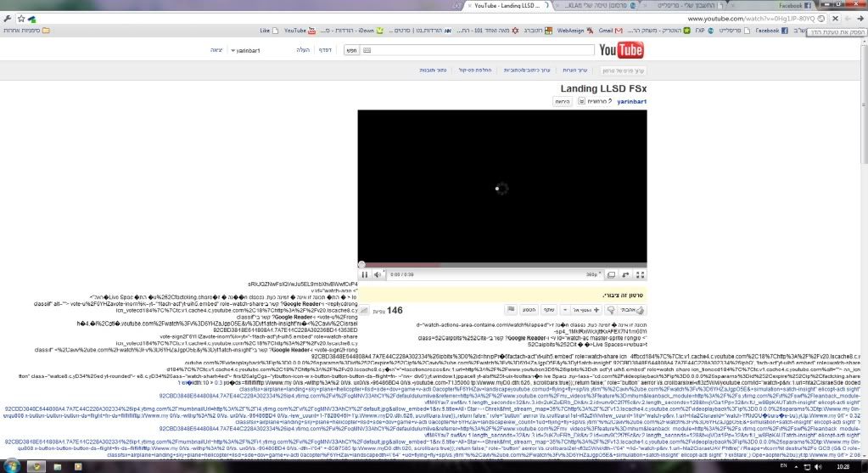Open the 360p quality selector

[593, 275]
